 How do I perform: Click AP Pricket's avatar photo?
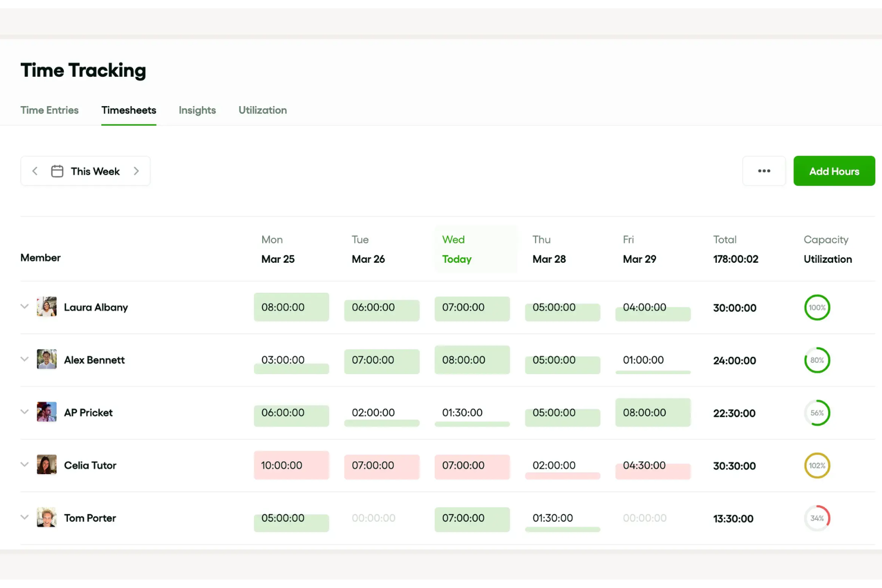[x=46, y=412]
